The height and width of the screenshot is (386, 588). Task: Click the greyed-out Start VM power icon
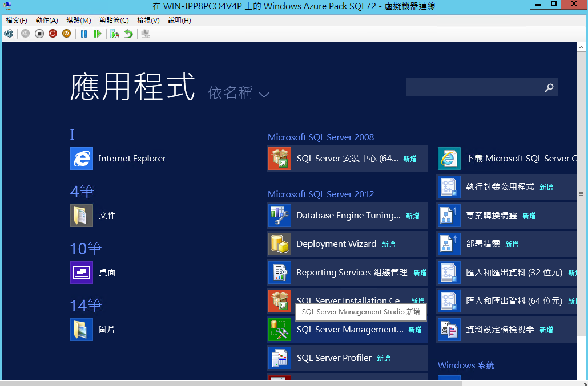click(25, 34)
